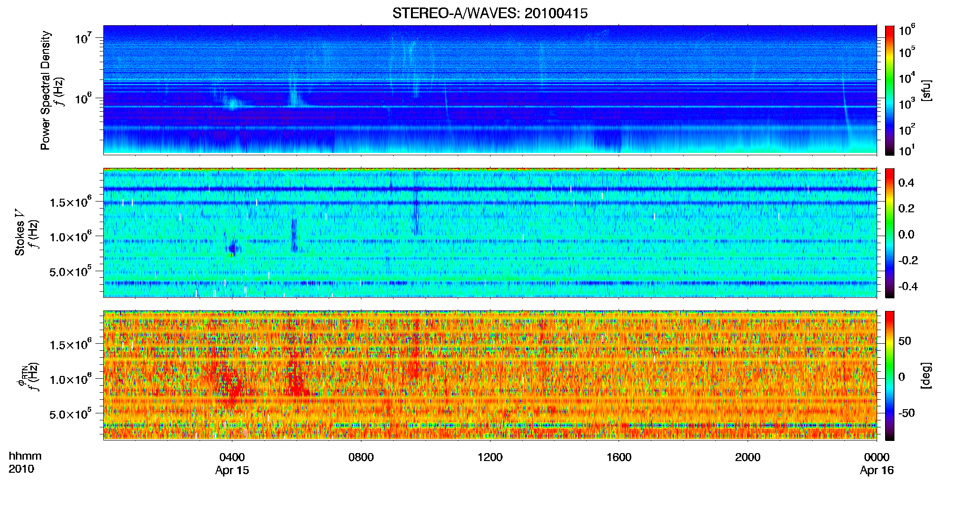Click the 2010 year label
This screenshot has height=505, width=980.
[21, 469]
